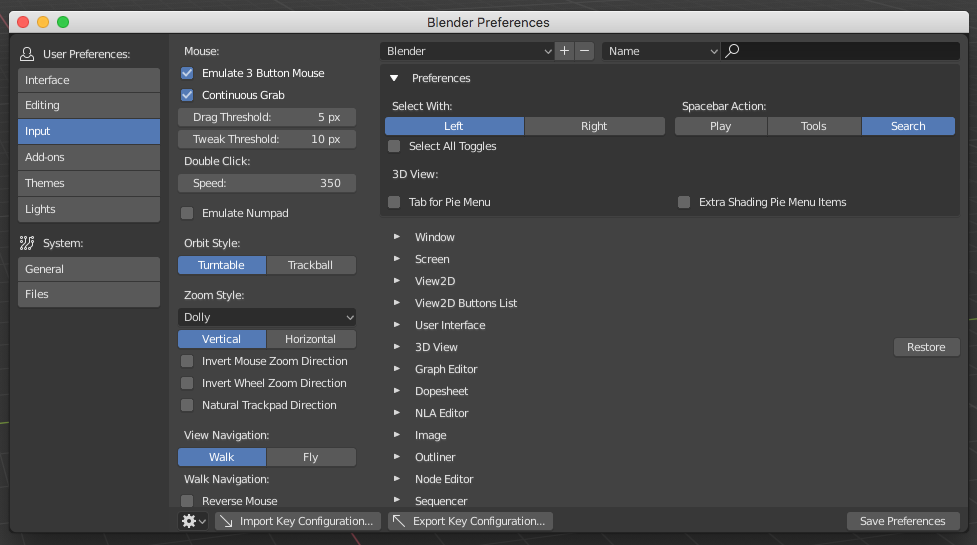Check Invert Wheel Zoom Direction
The image size is (977, 545).
187,383
